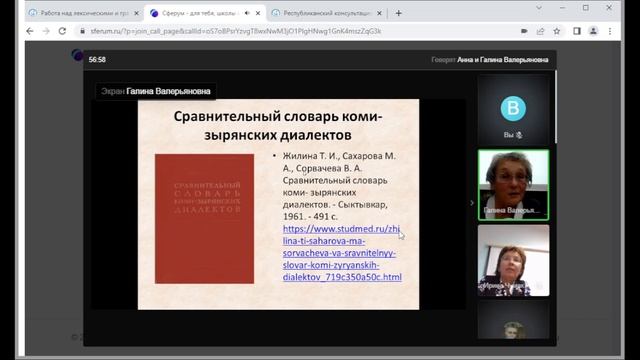Mute audio on Сферум tab
The height and width of the screenshot is (360, 640).
click(x=247, y=13)
